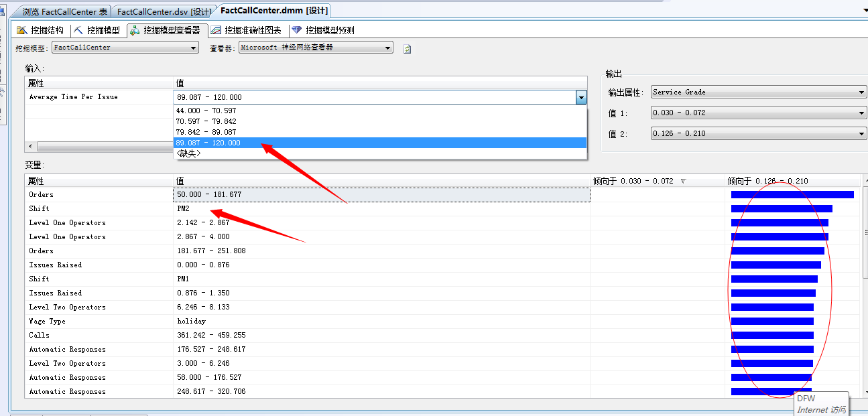The width and height of the screenshot is (868, 416).
Task: Switch to 浏览 FactCallCenter 表 document tab
Action: [64, 11]
